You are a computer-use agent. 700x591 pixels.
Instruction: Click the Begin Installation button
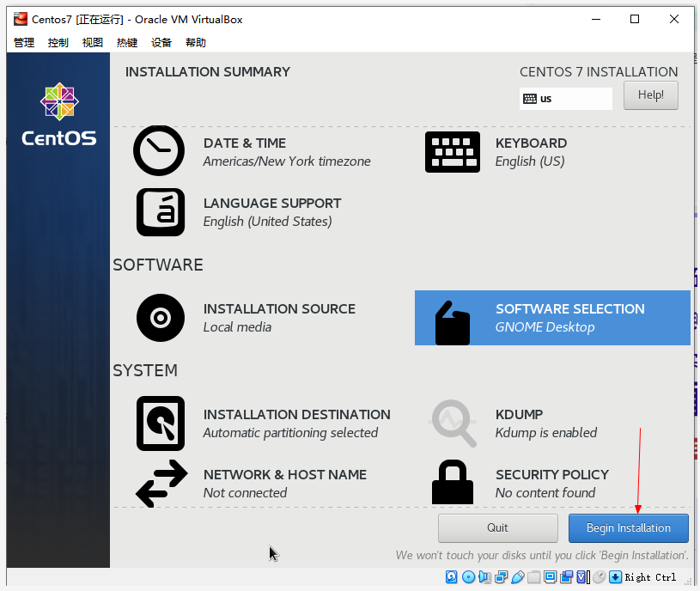pyautogui.click(x=628, y=528)
